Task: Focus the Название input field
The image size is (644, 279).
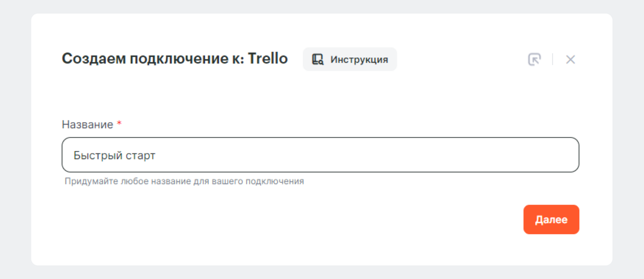Action: 320,155
